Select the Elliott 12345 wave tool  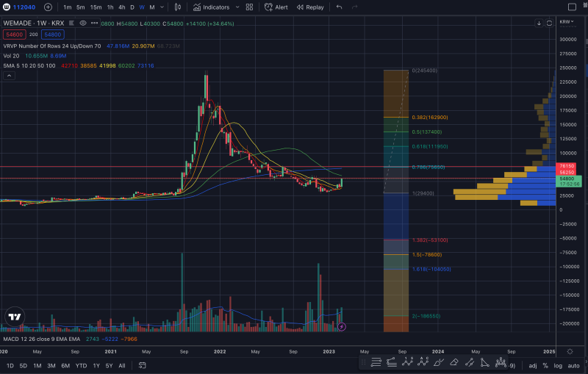coord(407,362)
